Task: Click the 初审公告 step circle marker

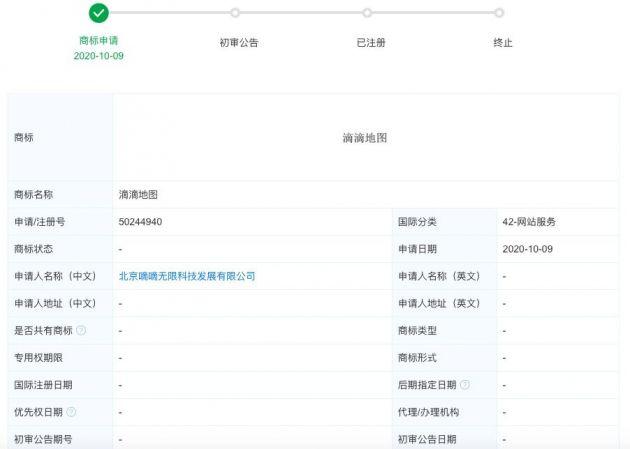Action: (x=235, y=13)
